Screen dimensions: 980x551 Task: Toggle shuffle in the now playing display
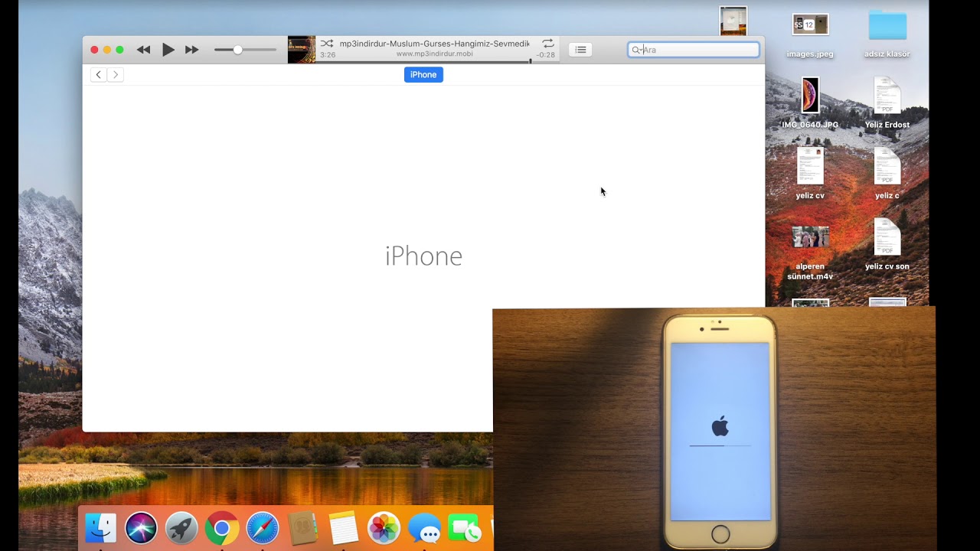tap(327, 44)
